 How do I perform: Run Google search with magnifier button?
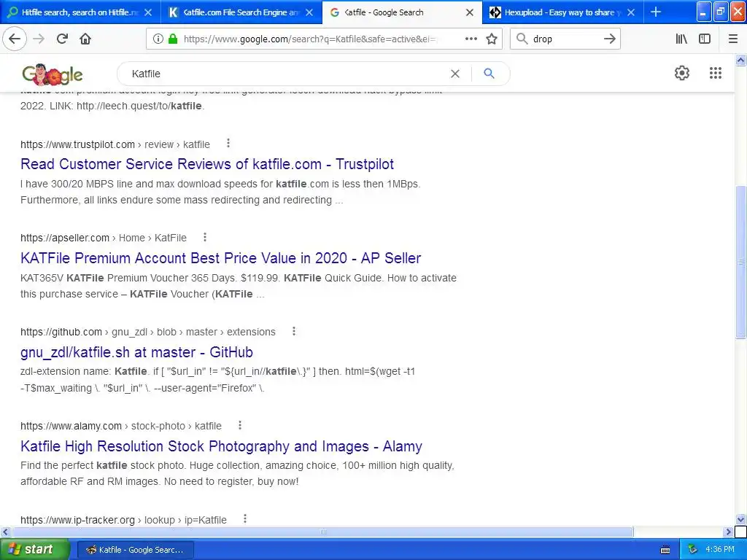click(489, 74)
